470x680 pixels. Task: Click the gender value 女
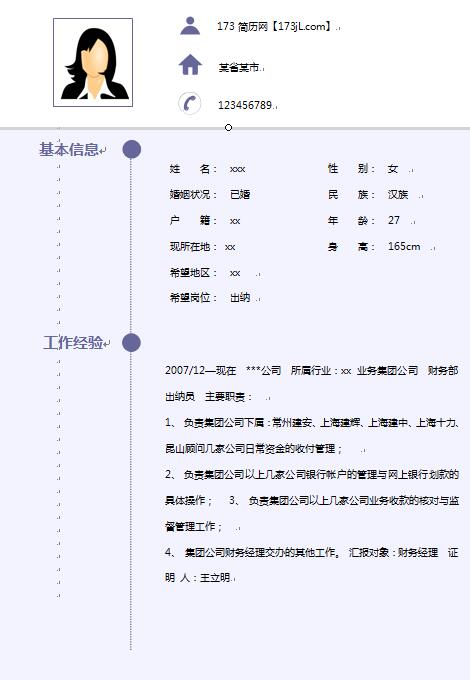[x=393, y=169]
